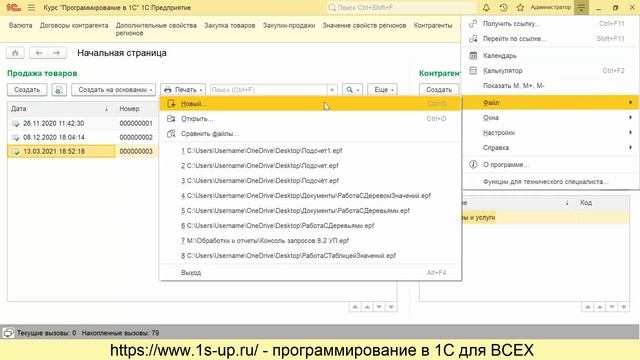Click the Код column header in Контрагенты
The image size is (640, 360).
(x=586, y=203)
